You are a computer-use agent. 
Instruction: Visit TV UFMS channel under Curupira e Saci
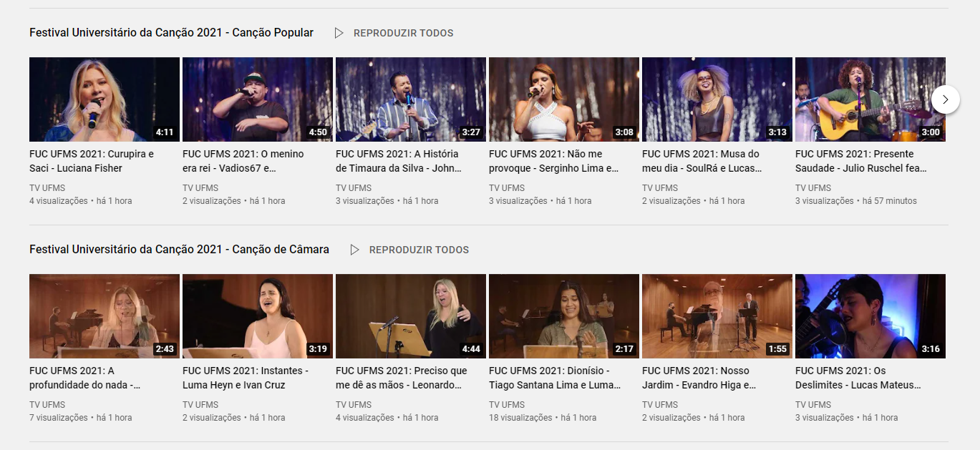click(x=47, y=188)
